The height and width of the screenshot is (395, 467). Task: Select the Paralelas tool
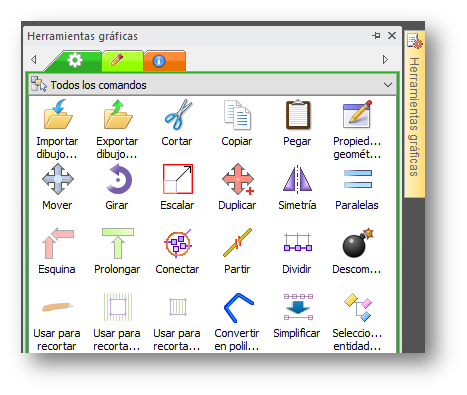coord(358,179)
